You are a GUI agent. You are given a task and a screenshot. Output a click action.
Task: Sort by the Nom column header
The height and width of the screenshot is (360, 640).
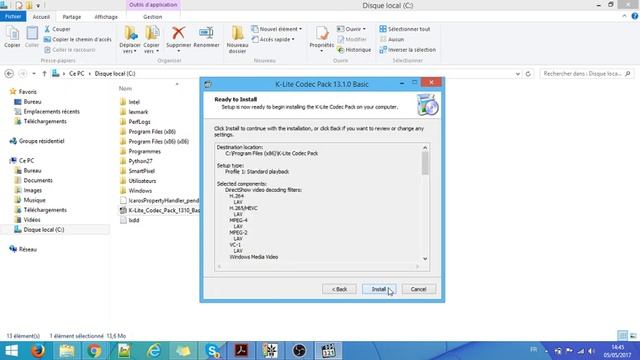pos(125,88)
